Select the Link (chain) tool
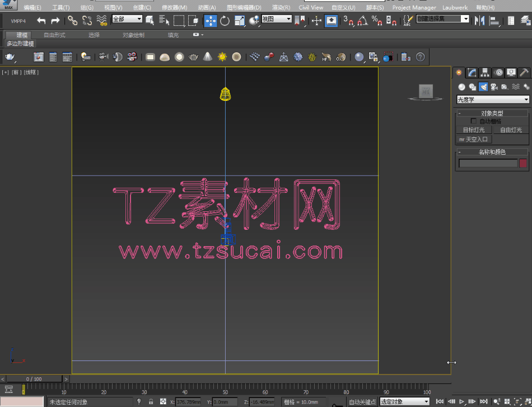532x407 pixels. pos(72,21)
